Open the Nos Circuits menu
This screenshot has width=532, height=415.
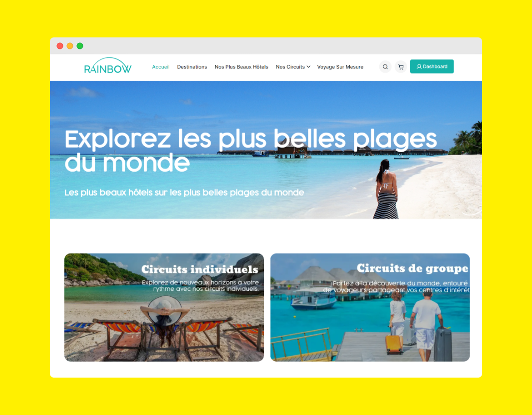pyautogui.click(x=293, y=67)
